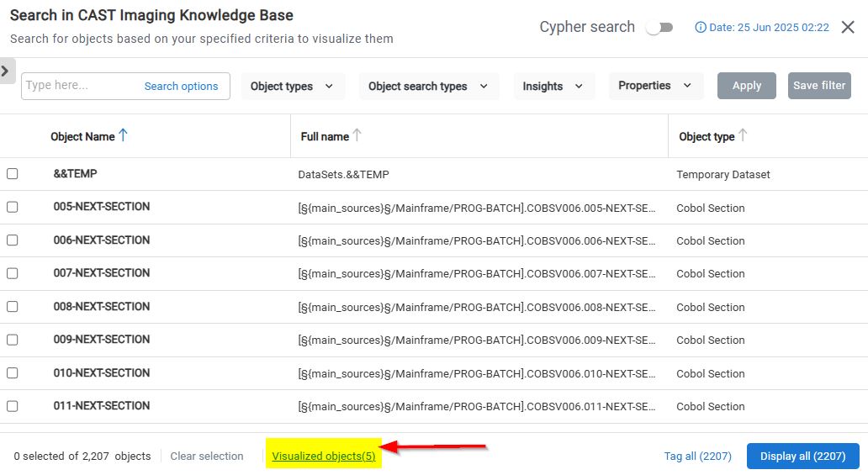The width and height of the screenshot is (868, 475).
Task: Open Search options link
Action: coord(181,86)
